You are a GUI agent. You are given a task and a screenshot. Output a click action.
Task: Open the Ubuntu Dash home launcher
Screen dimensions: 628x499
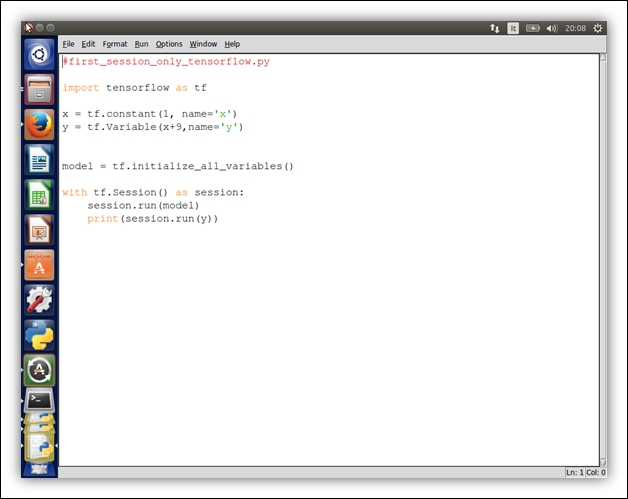[x=39, y=54]
